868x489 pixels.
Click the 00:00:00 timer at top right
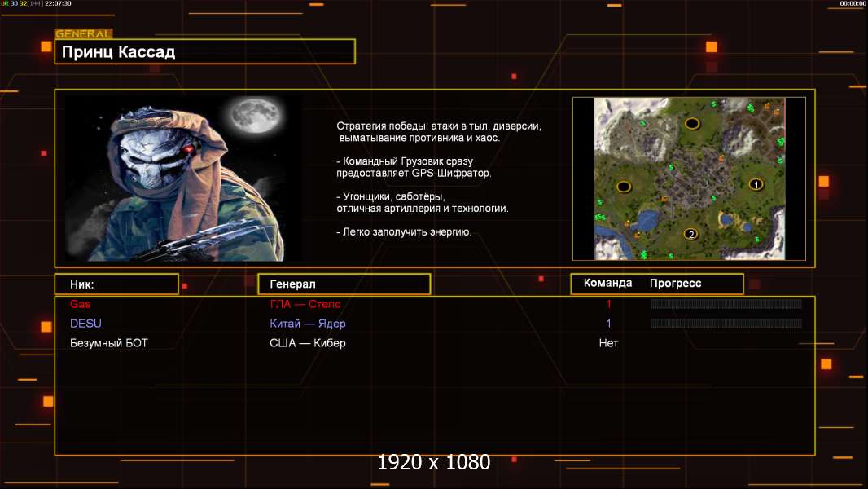click(x=853, y=3)
